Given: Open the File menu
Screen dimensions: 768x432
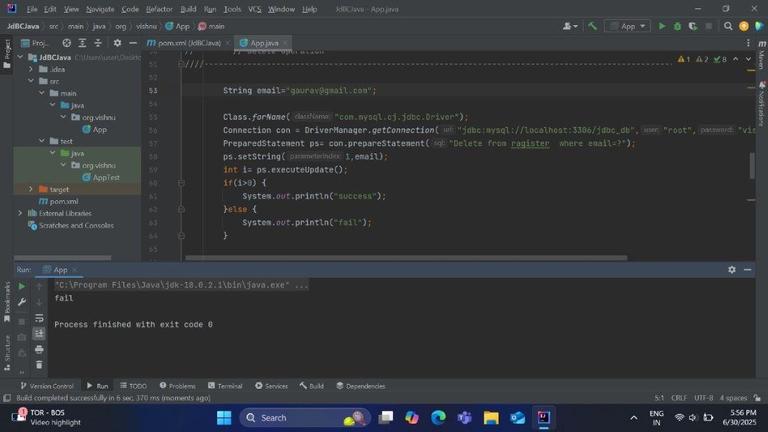Looking at the screenshot, I should (x=32, y=9).
